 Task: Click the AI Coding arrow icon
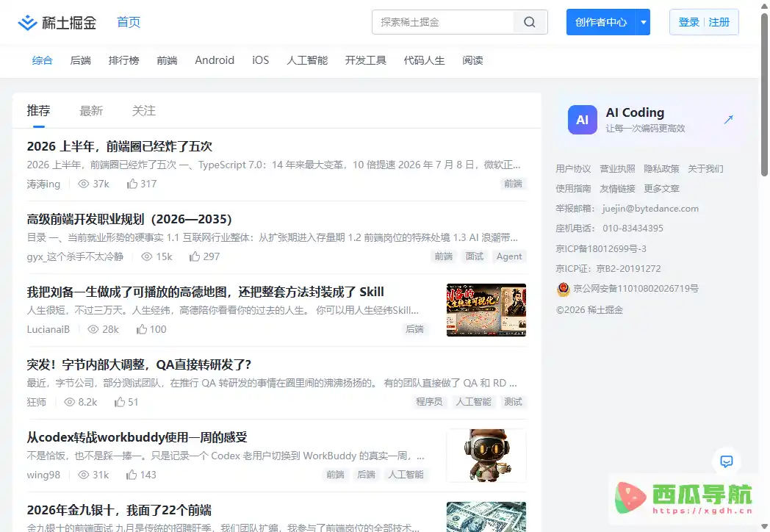728,119
